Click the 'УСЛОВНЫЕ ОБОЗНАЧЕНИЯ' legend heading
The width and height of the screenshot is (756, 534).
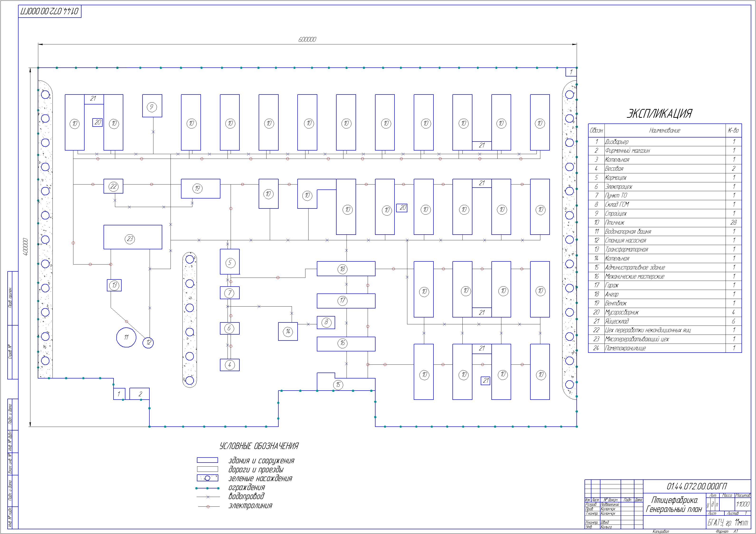pyautogui.click(x=259, y=446)
